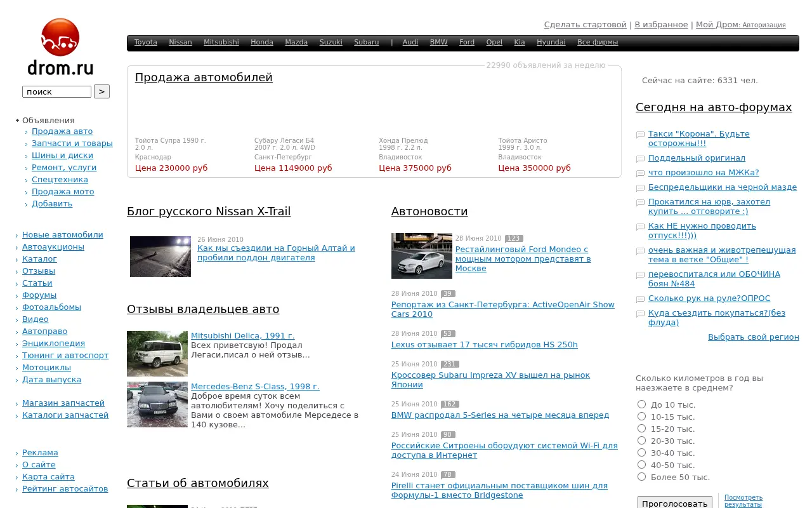Open the 'Выбрать свой регион' link
This screenshot has height=508, width=812.
coord(754,337)
